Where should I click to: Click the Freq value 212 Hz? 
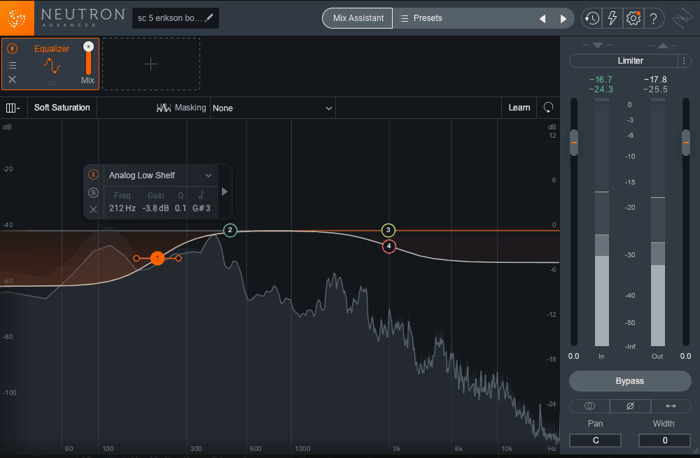click(122, 208)
